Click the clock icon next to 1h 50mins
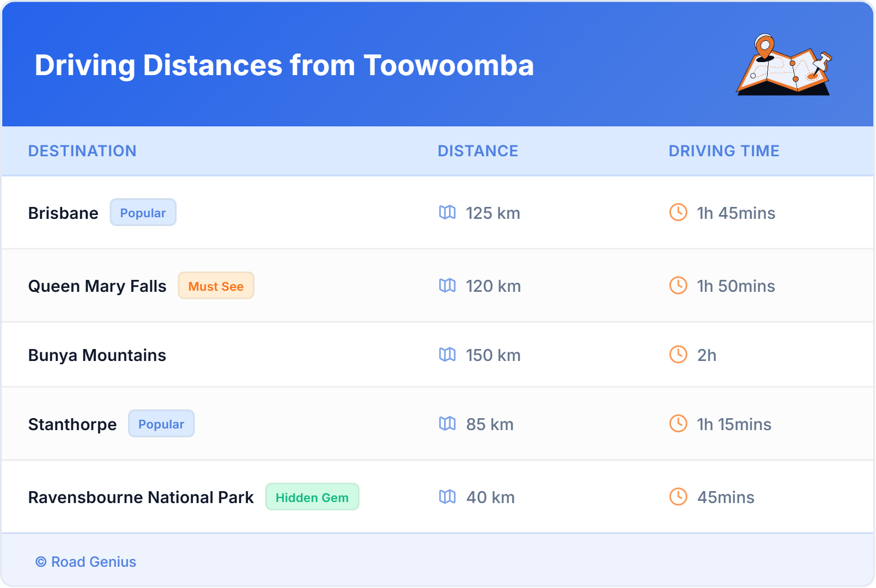The height and width of the screenshot is (588, 876). (677, 286)
